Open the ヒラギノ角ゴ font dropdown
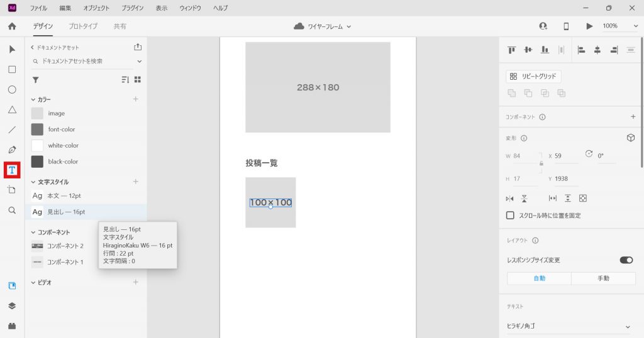 tap(569, 326)
